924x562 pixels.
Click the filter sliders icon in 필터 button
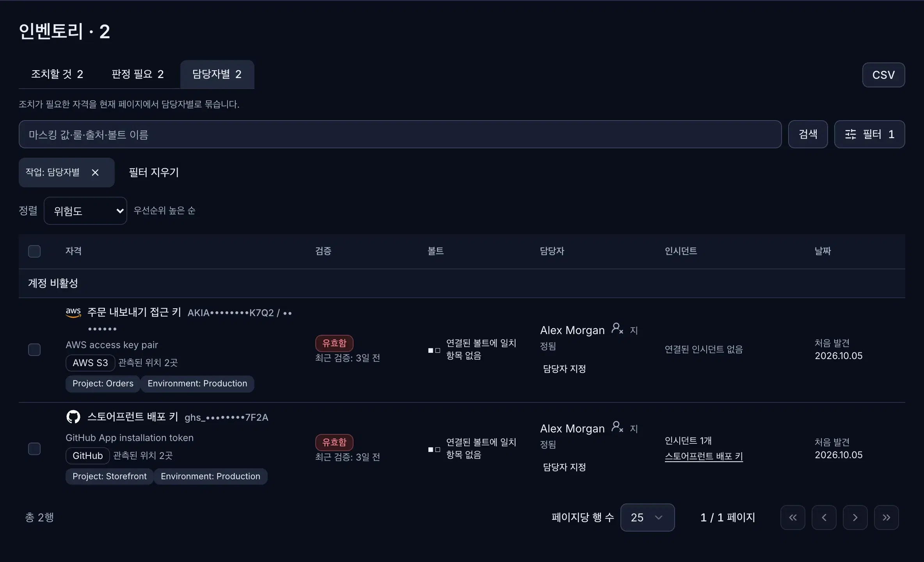pos(851,134)
